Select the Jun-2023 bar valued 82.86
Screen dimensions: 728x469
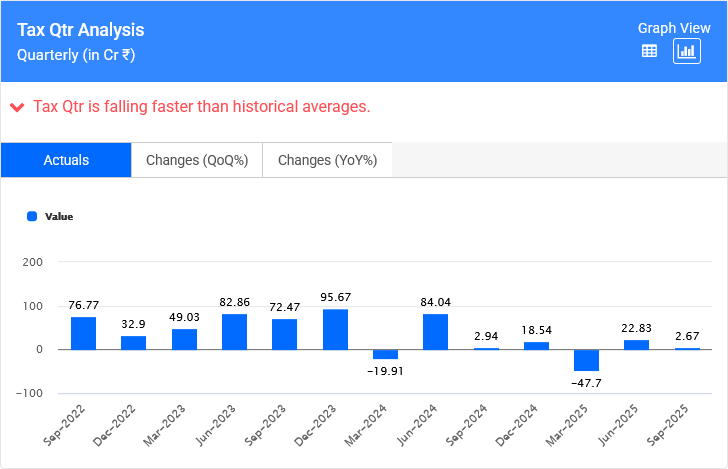coord(234,332)
